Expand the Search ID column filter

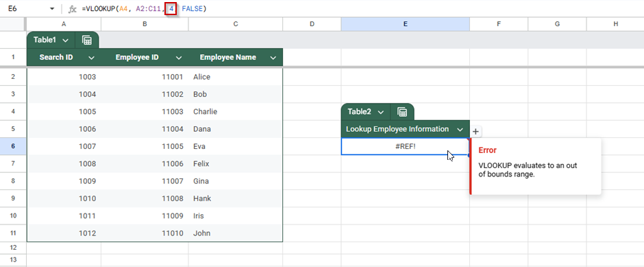91,58
